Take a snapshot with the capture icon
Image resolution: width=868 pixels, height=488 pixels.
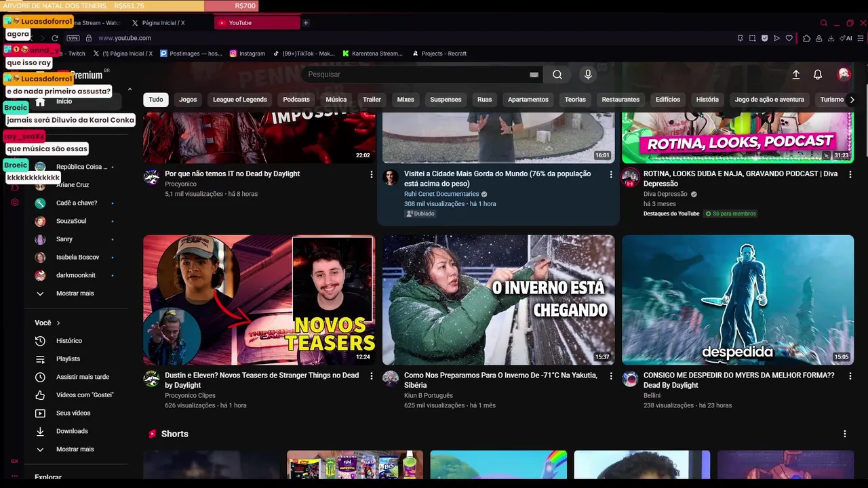coord(752,38)
